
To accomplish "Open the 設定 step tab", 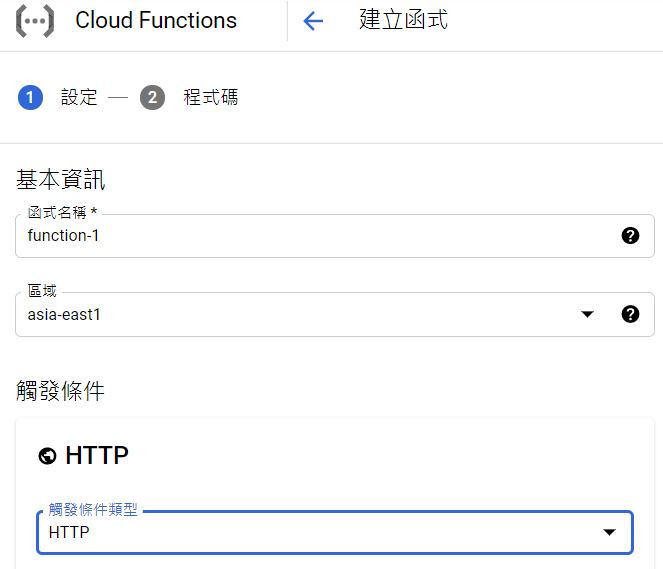I will (x=79, y=97).
